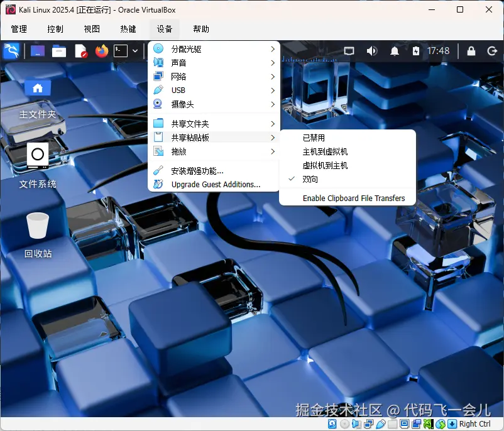The width and height of the screenshot is (504, 431).
Task: Click the audio status bar indicator
Action: pos(356,424)
